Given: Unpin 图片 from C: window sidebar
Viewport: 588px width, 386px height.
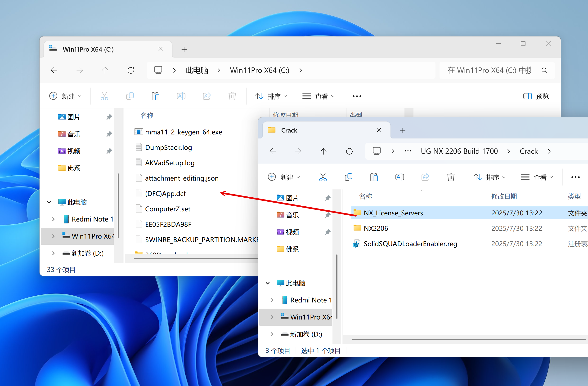Looking at the screenshot, I should click(109, 117).
